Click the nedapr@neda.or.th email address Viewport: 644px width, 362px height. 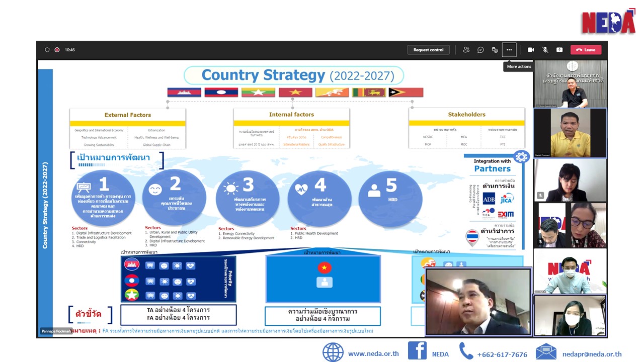point(592,354)
